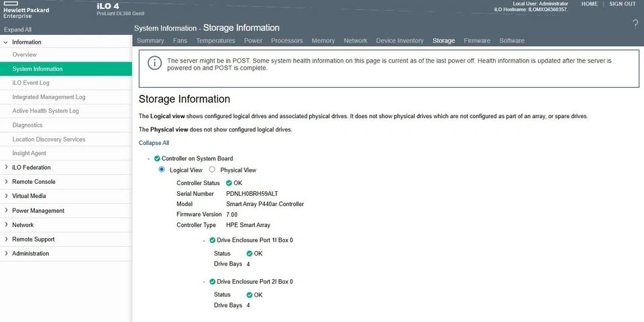Click the SIGN OUT link
This screenshot has height=322, width=644.
[623, 4]
